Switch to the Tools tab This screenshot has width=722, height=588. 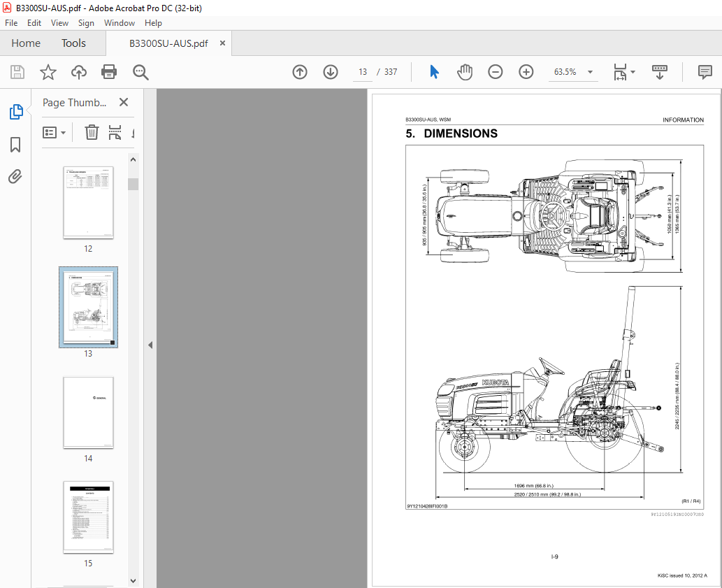(x=73, y=43)
